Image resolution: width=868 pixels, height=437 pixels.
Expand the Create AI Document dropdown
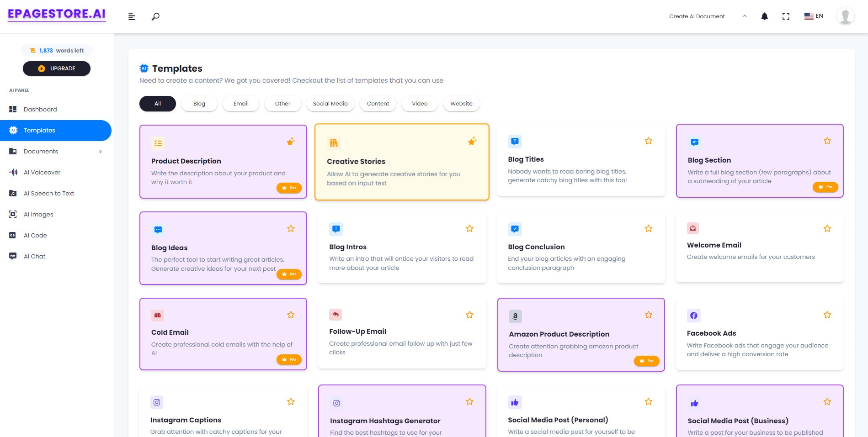pyautogui.click(x=708, y=16)
